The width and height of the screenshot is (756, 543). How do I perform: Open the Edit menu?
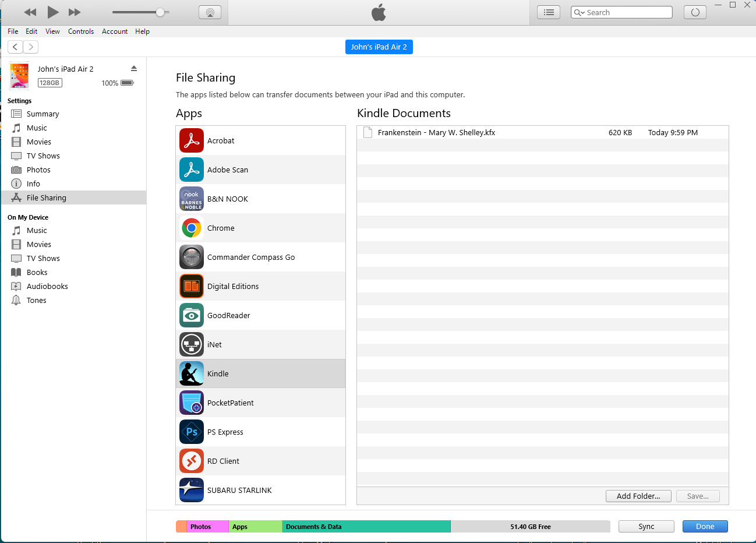pos(31,31)
